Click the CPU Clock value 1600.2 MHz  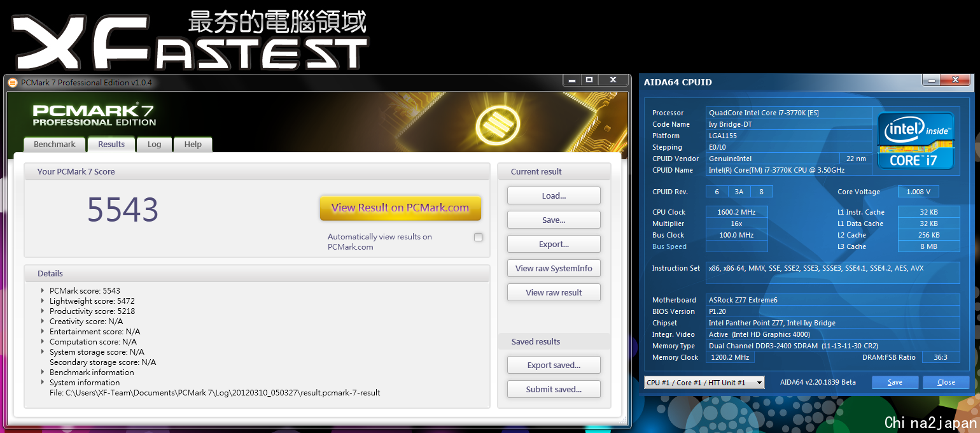(x=736, y=212)
